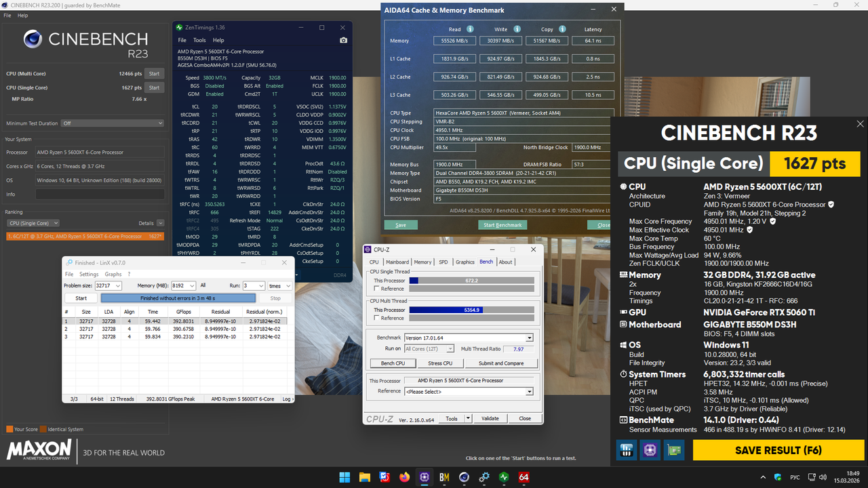Image resolution: width=868 pixels, height=488 pixels.
Task: Click the info icon next to Read in AIDA64
Action: (470, 29)
